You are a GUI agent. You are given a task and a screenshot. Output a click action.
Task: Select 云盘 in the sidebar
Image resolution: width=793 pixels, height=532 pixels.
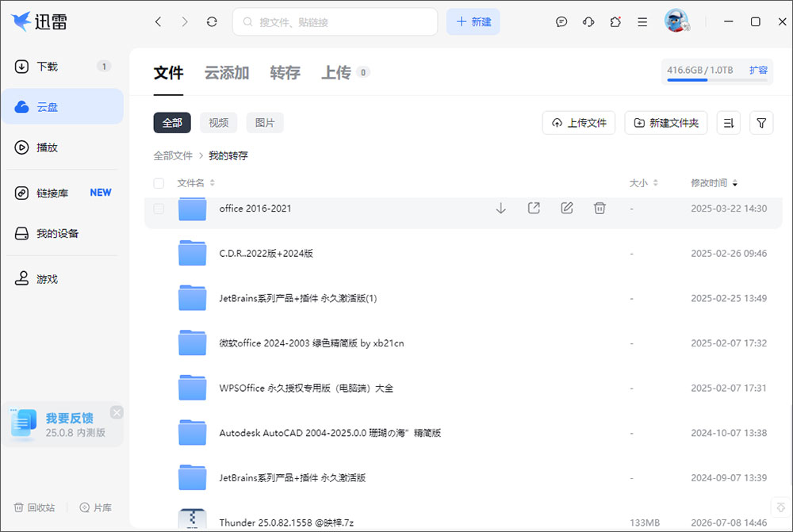[62, 107]
